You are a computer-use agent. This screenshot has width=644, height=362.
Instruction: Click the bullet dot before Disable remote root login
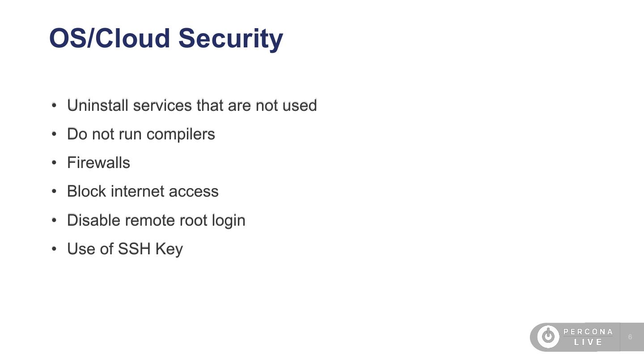point(54,220)
